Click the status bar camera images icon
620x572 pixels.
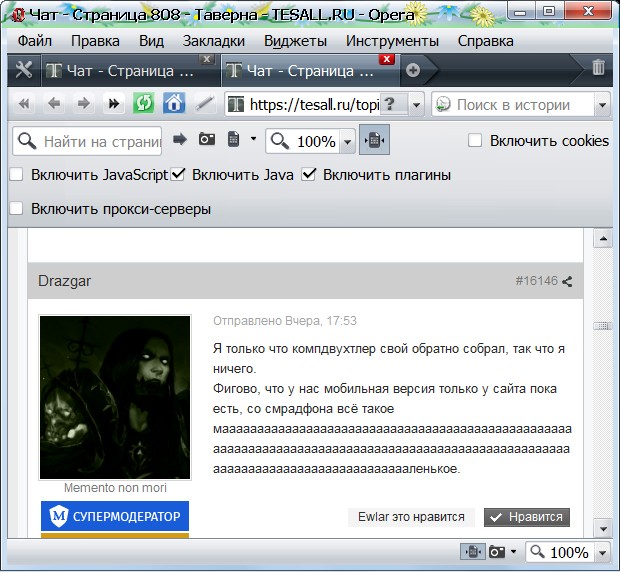point(497,551)
